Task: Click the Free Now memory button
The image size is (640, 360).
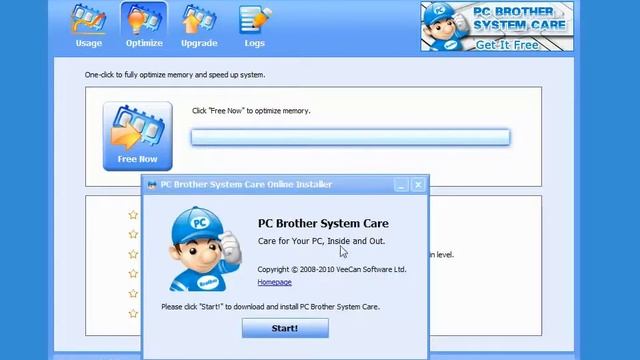Action: (x=138, y=136)
